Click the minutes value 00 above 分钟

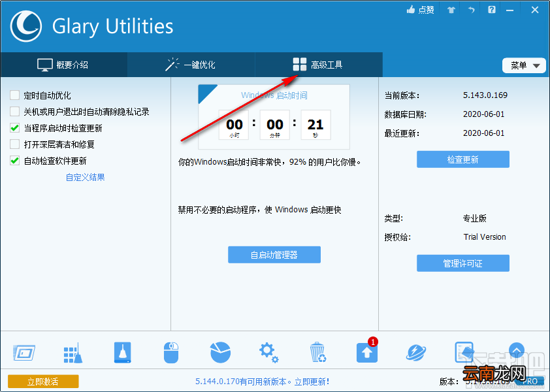click(274, 125)
